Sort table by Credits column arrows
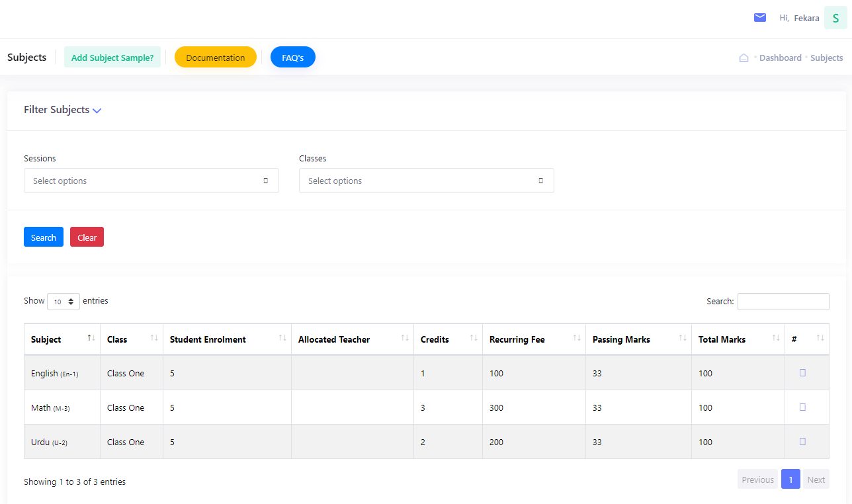Screen dimensions: 852x504 tap(473, 339)
